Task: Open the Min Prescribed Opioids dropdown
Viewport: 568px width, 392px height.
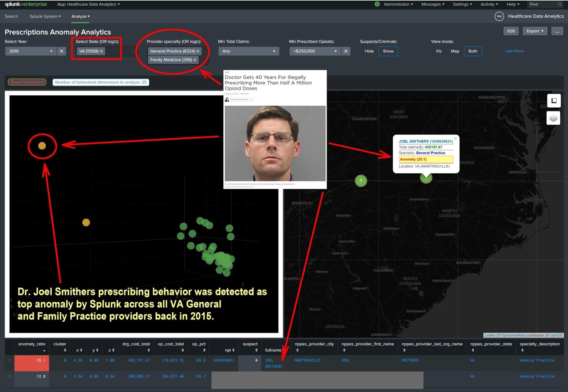Action: coord(315,51)
